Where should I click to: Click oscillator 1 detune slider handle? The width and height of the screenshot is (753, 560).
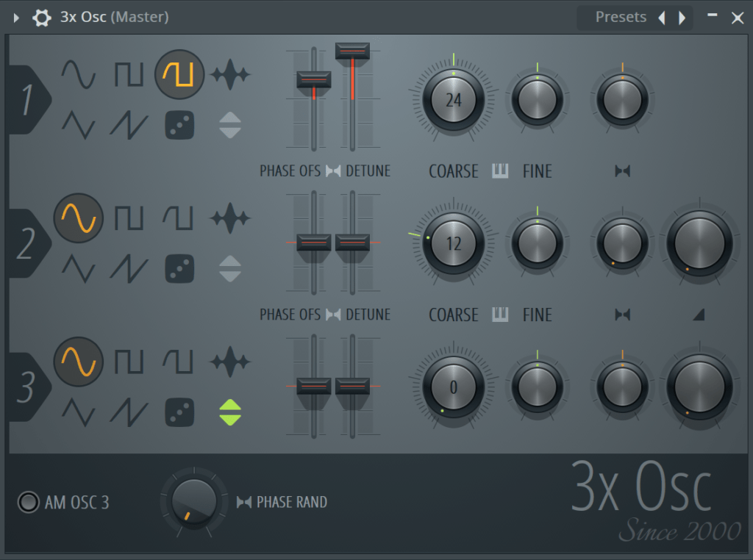click(x=352, y=51)
